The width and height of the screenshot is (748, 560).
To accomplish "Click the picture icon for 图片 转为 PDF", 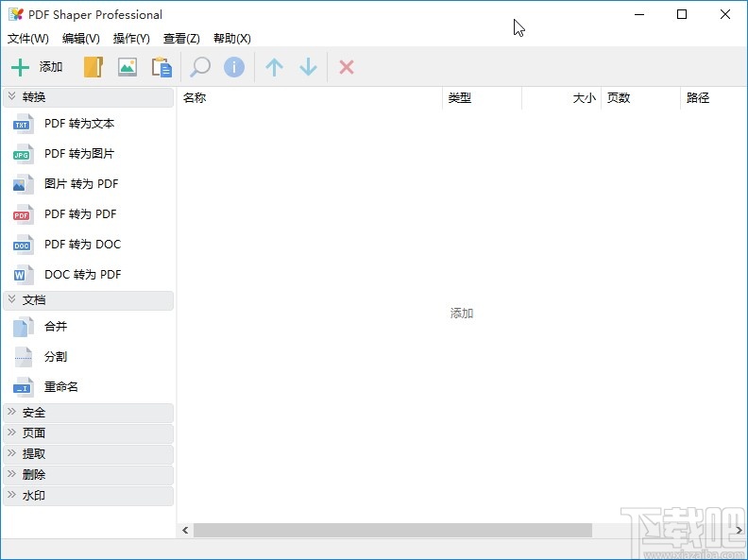I will [23, 184].
